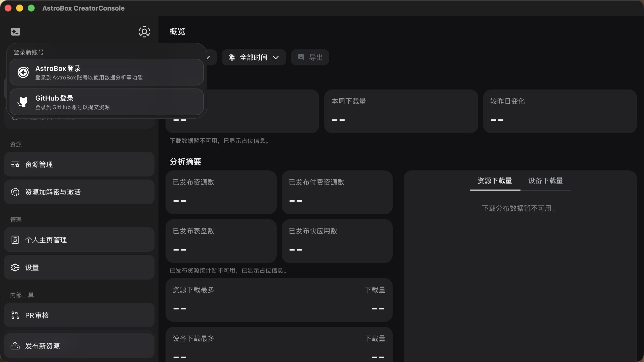Click the clock icon in 全部时间 selector
The height and width of the screenshot is (362, 644).
(x=232, y=58)
